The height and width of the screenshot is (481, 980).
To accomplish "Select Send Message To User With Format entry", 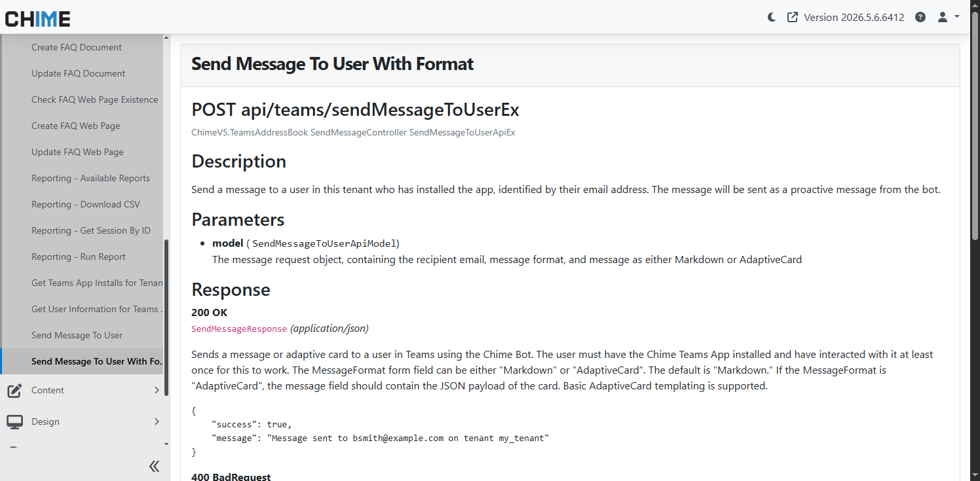I will (x=82, y=361).
